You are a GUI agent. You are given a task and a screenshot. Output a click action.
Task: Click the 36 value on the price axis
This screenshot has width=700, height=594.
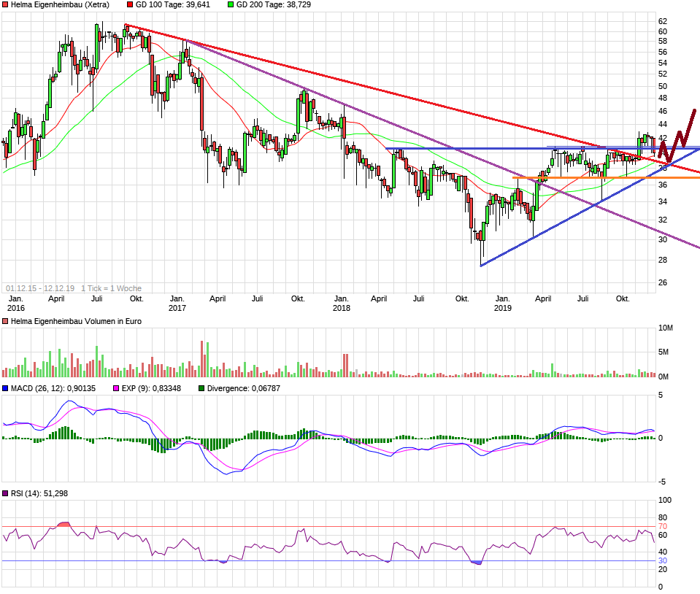click(x=663, y=185)
